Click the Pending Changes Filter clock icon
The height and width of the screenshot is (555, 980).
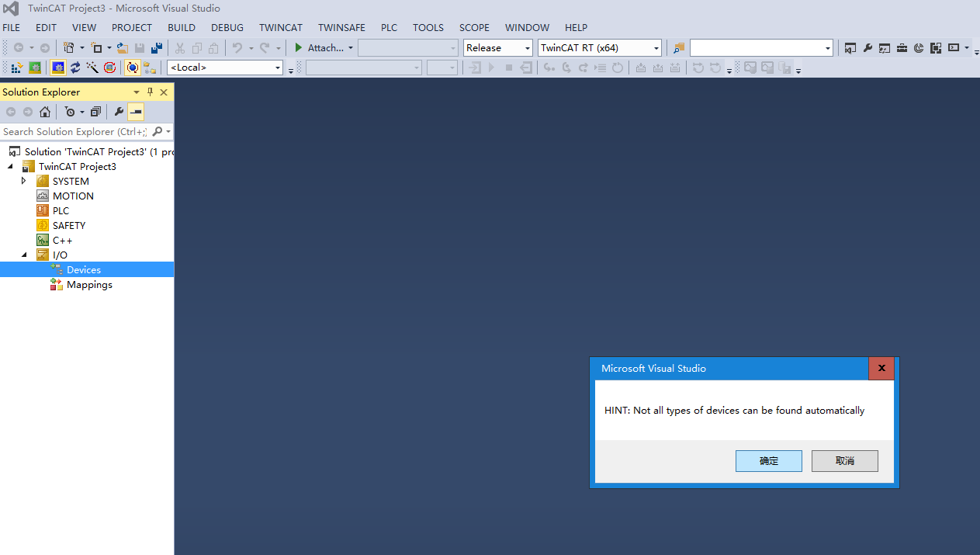pyautogui.click(x=69, y=112)
